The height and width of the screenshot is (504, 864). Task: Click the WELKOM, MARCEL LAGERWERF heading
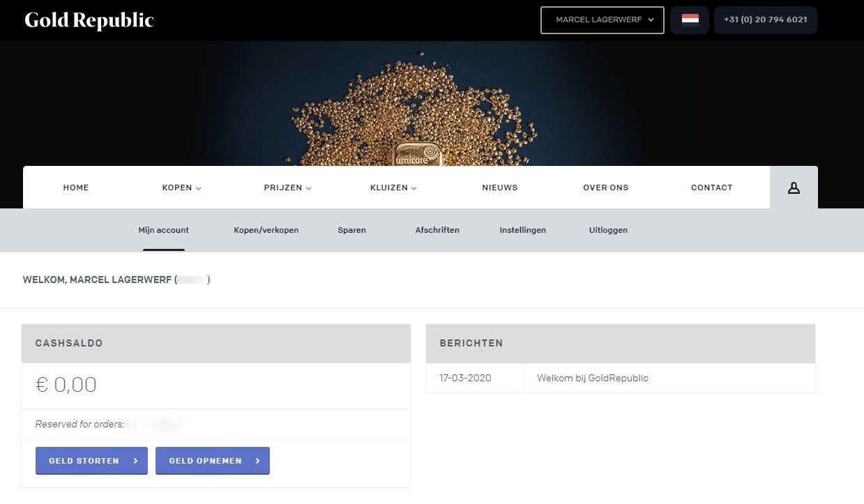tap(116, 280)
